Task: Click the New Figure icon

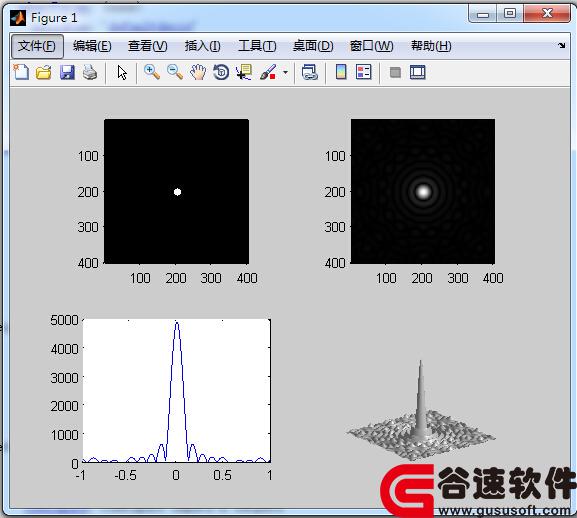Action: pos(21,72)
